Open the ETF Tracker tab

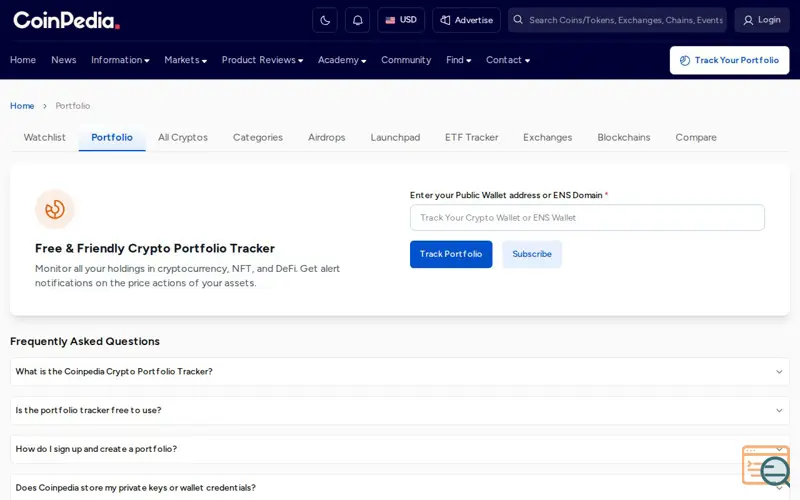pyautogui.click(x=471, y=138)
